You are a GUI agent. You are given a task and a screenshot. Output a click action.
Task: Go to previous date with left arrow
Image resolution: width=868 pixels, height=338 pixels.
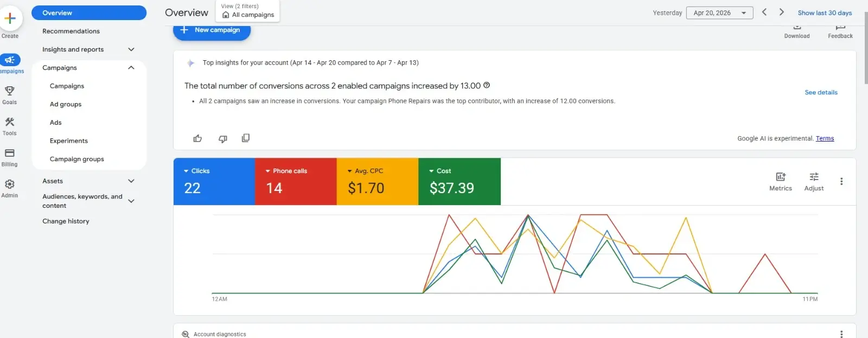tap(764, 12)
